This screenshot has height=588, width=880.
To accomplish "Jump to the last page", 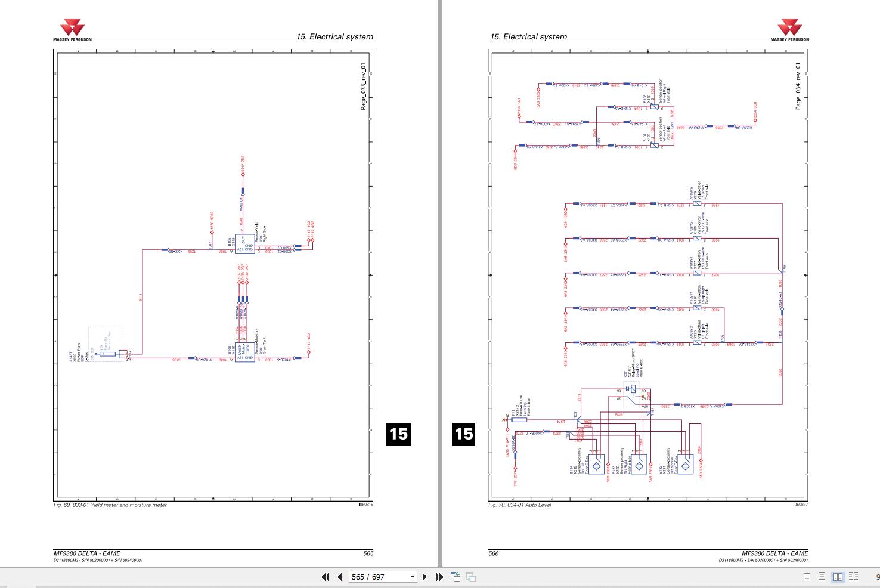I will click(x=439, y=577).
